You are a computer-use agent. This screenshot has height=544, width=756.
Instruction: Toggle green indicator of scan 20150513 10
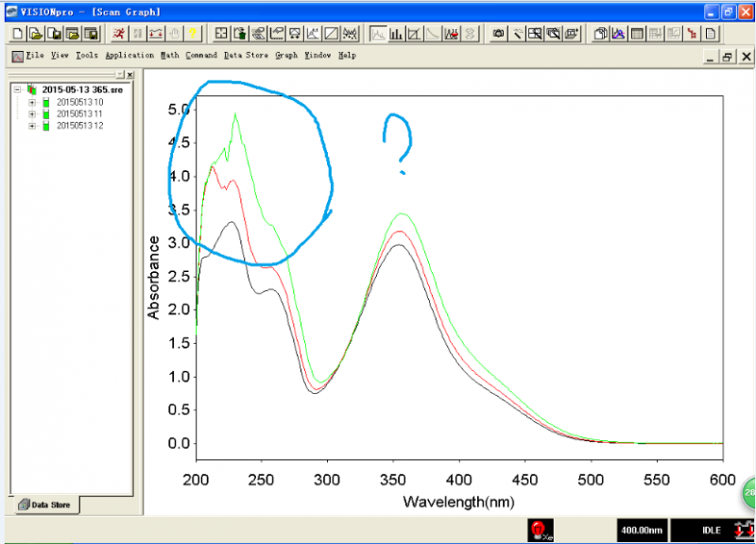tap(45, 103)
